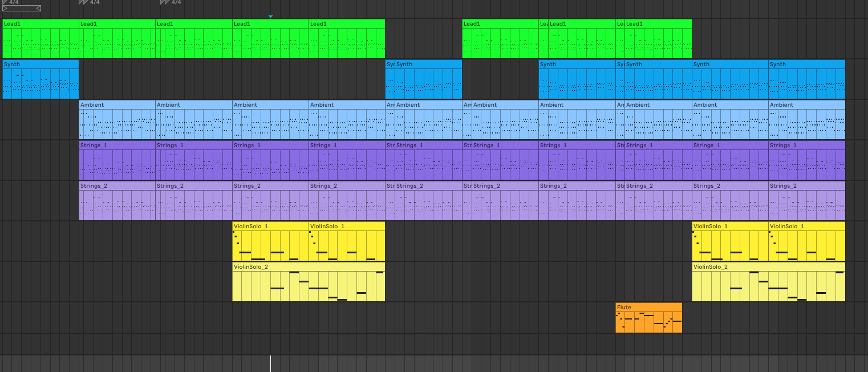Select the first Strings_1 clip
868x372 pixels.
click(x=117, y=160)
